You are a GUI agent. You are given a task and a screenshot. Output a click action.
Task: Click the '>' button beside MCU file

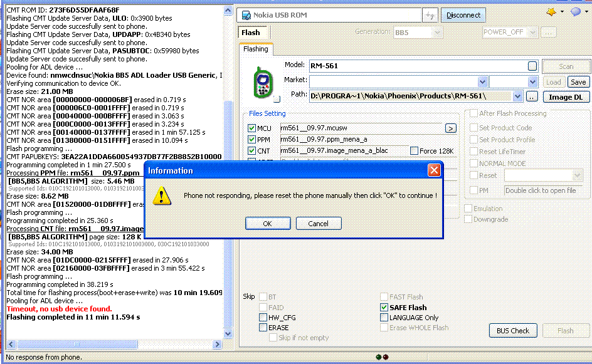450,128
